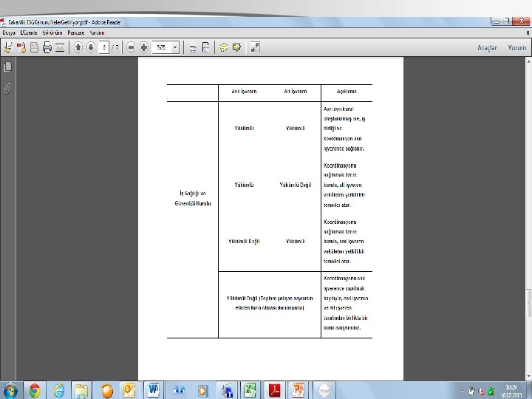Click the Save file icon
Screen dimensions: 532x399
click(34, 47)
